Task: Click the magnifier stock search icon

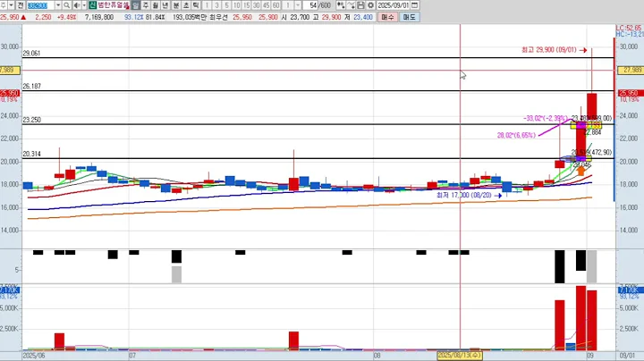Action: click(66, 5)
